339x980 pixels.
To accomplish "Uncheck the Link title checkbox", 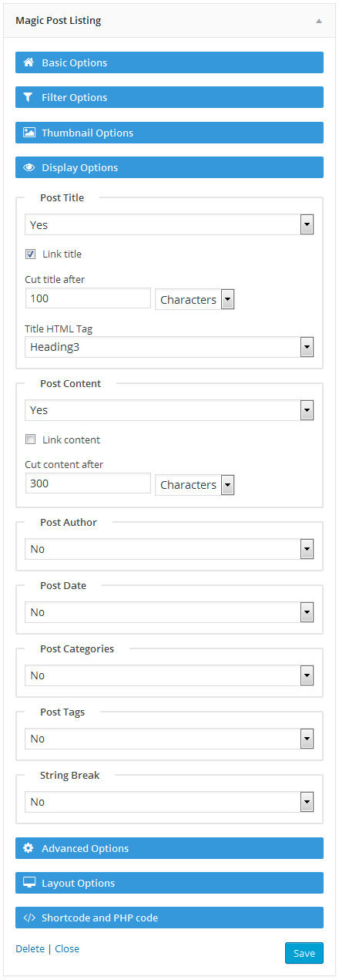I will pyautogui.click(x=31, y=254).
